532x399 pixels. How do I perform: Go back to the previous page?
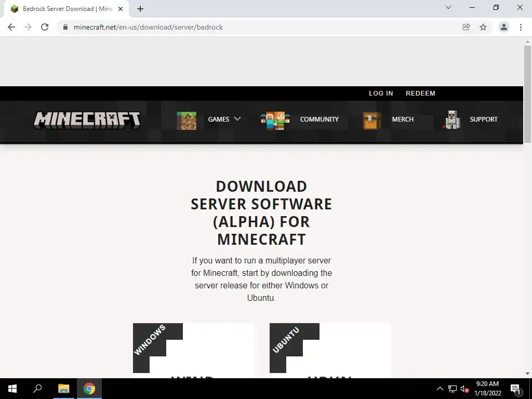(11, 27)
